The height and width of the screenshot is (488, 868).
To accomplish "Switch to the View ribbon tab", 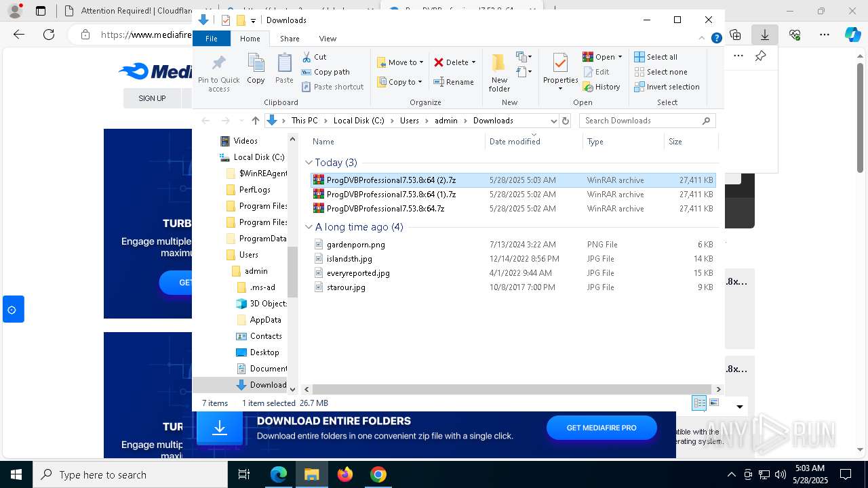I will pyautogui.click(x=328, y=39).
